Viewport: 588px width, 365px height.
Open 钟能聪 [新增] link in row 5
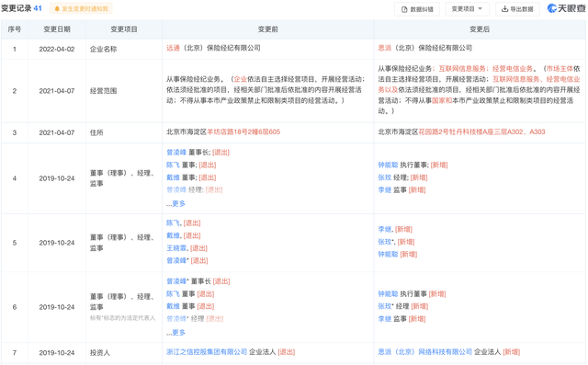(x=388, y=254)
